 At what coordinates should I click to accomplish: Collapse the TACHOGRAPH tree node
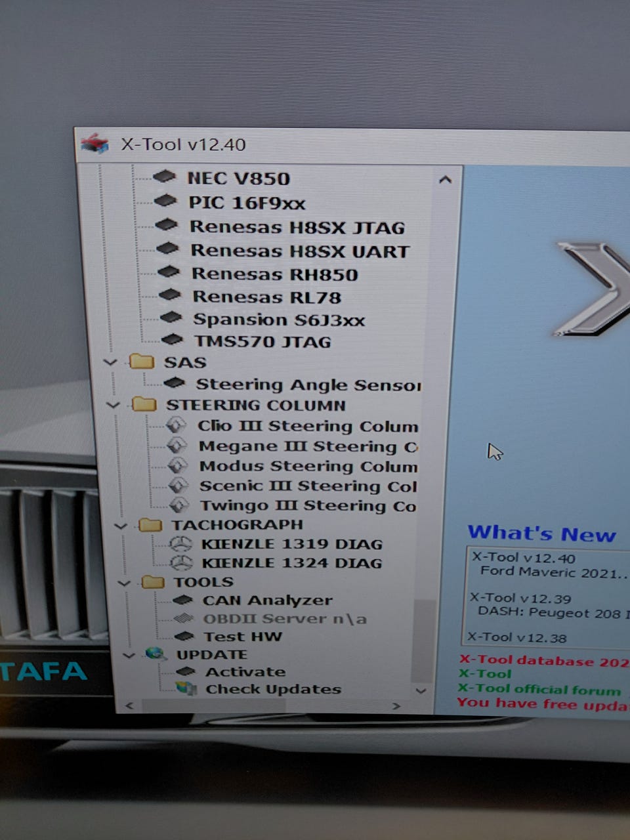click(120, 526)
